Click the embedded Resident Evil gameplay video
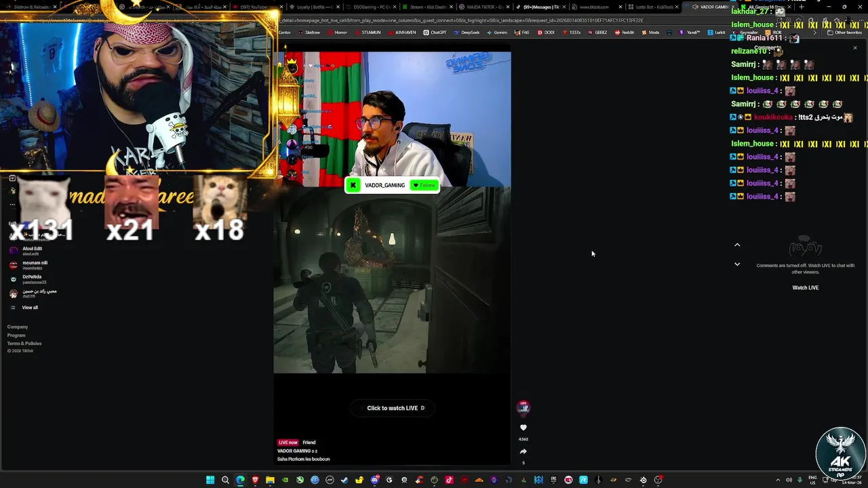The width and height of the screenshot is (868, 488). (392, 280)
